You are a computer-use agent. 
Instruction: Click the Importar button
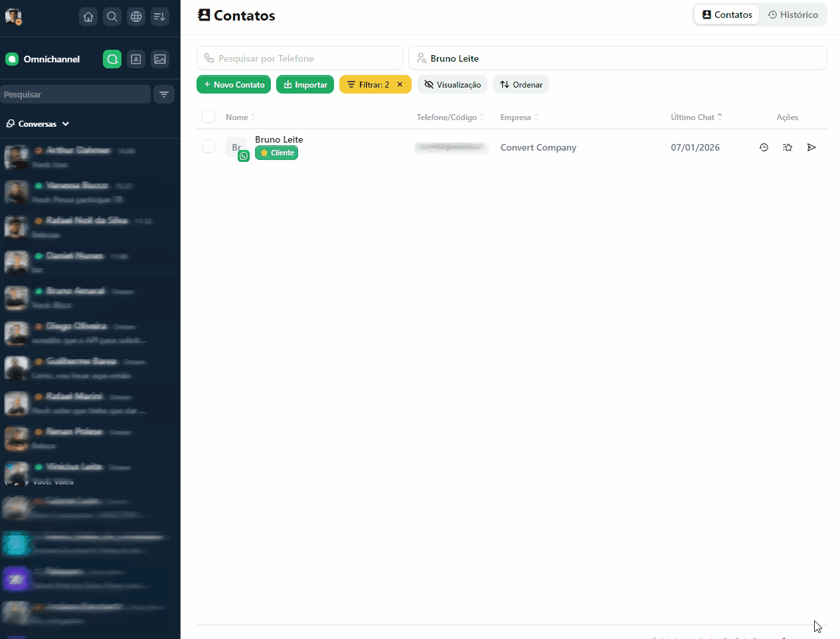(305, 85)
